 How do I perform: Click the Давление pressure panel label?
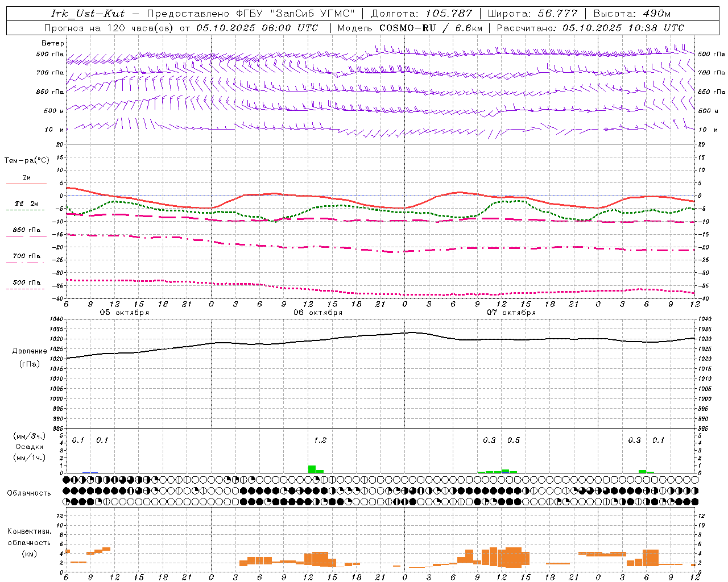click(30, 351)
